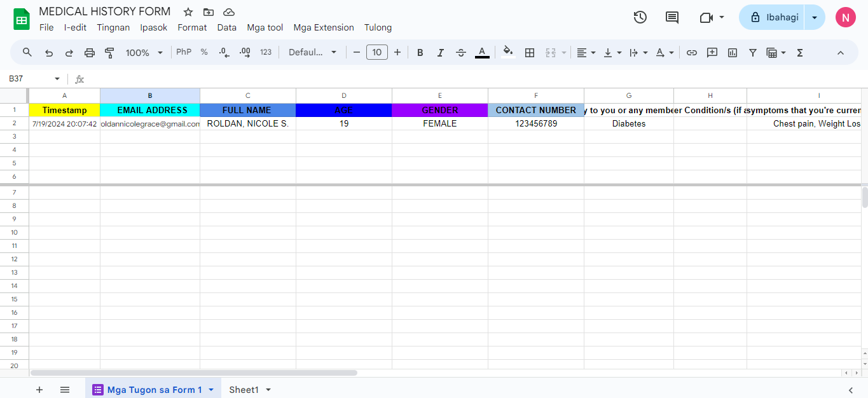This screenshot has height=398, width=868.
Task: Click the move to folder icon
Action: 209,12
